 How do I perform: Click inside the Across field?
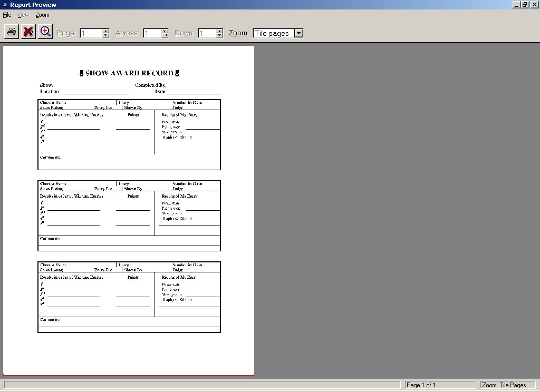(151, 33)
